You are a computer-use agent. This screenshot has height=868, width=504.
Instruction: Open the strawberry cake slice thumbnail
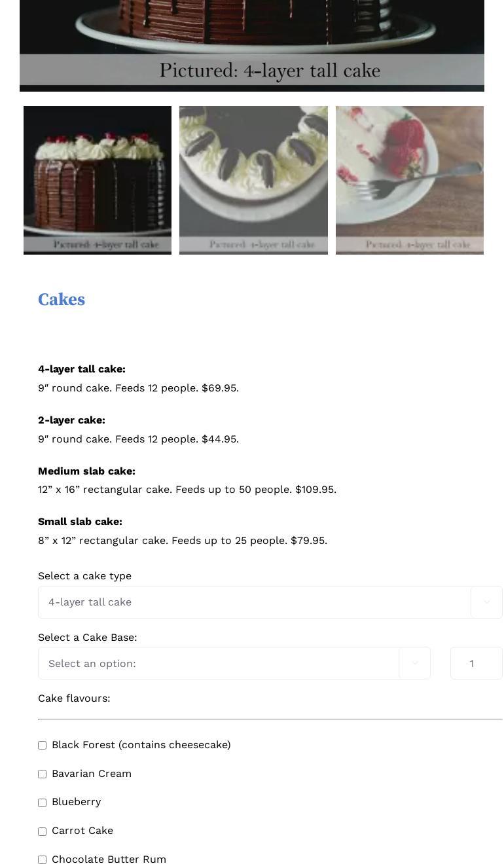(x=410, y=180)
